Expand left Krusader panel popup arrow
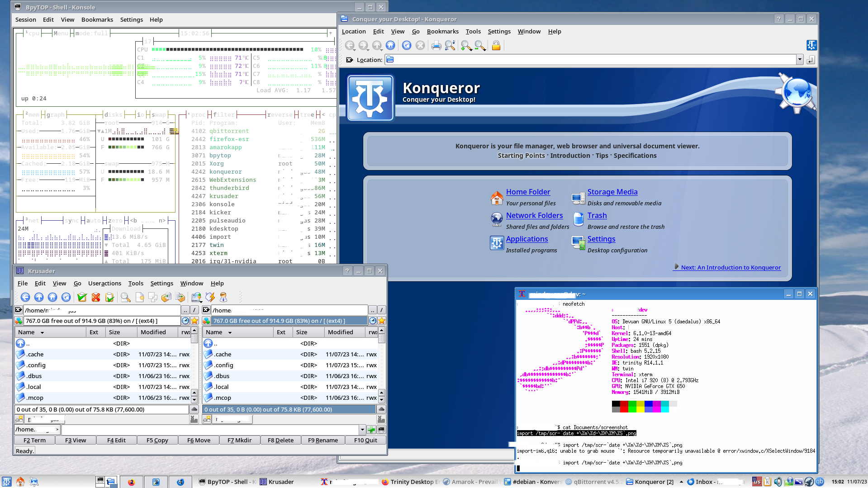 coord(194,409)
